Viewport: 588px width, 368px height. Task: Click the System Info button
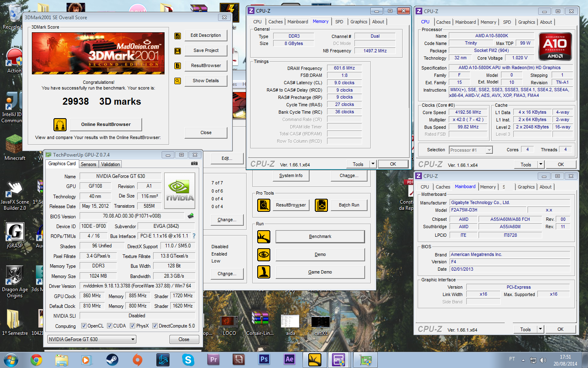pyautogui.click(x=291, y=176)
